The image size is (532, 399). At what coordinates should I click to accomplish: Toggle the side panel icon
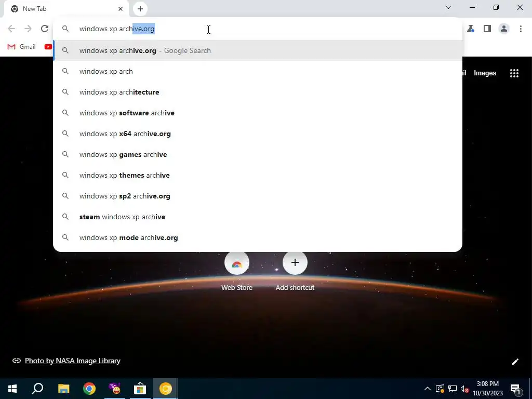click(487, 29)
